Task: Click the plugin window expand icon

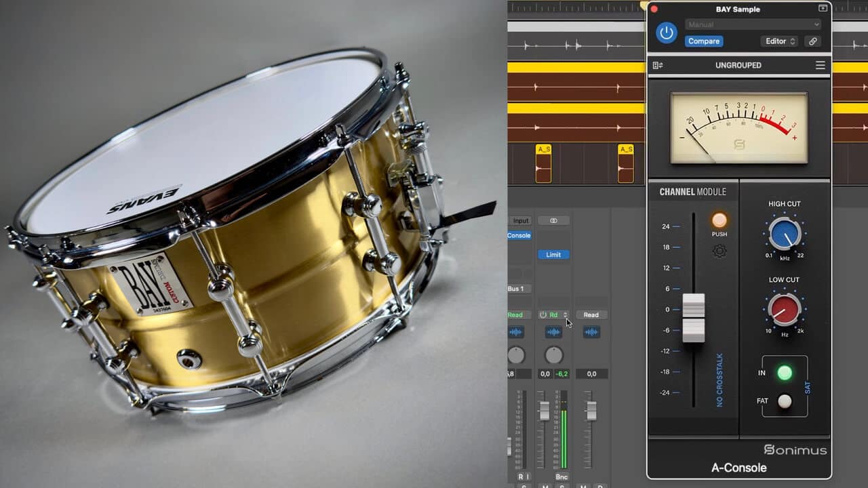Action: pyautogui.click(x=823, y=9)
